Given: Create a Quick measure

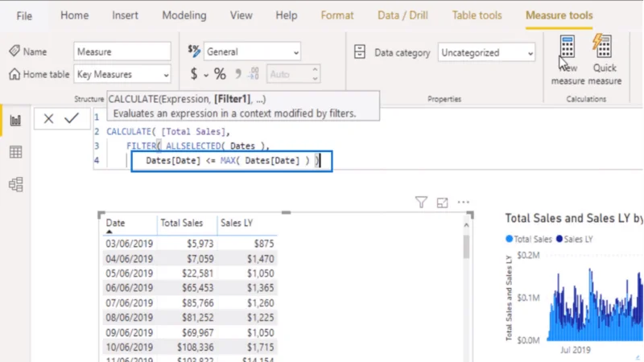Looking at the screenshot, I should click(605, 60).
